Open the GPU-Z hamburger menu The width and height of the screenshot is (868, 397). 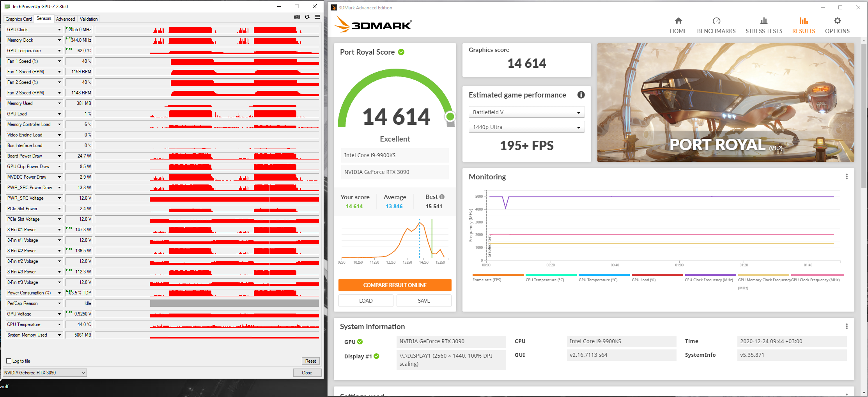tap(317, 17)
